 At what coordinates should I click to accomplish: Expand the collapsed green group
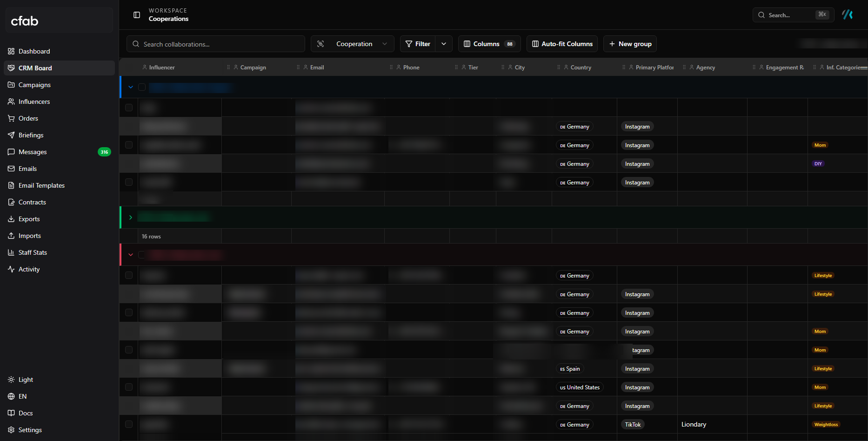(x=131, y=217)
